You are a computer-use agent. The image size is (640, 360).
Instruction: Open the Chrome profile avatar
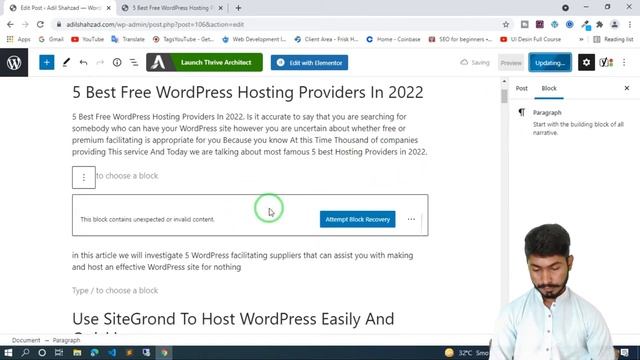click(614, 24)
